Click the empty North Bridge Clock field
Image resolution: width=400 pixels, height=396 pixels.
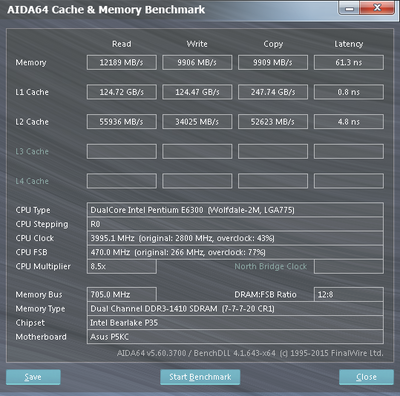[349, 266]
